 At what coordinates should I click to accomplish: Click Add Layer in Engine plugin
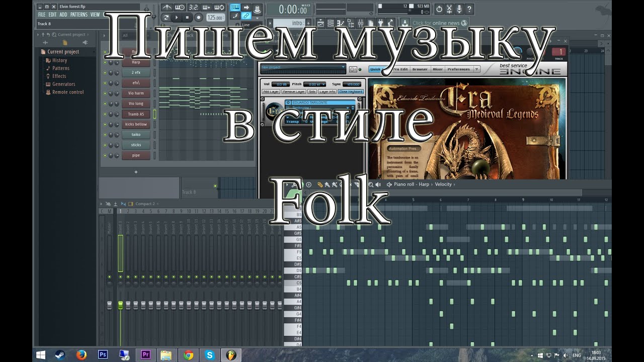click(271, 92)
